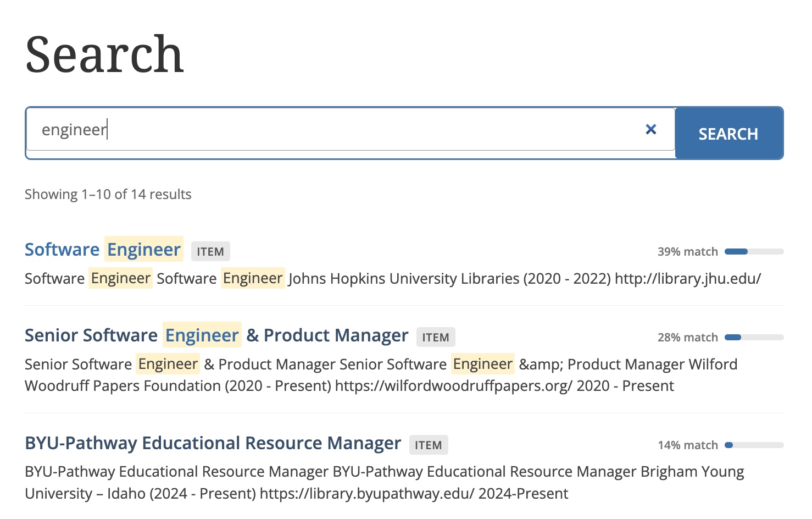Click the 14% match relevance bar
Screen dimensions: 812x519
(754, 445)
